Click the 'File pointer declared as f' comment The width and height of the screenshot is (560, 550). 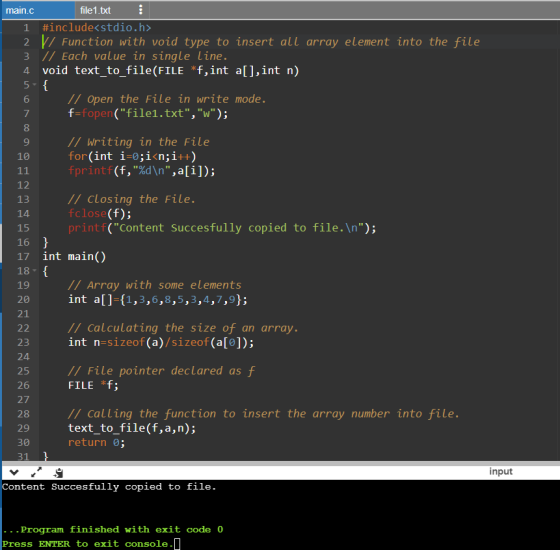(x=161, y=371)
